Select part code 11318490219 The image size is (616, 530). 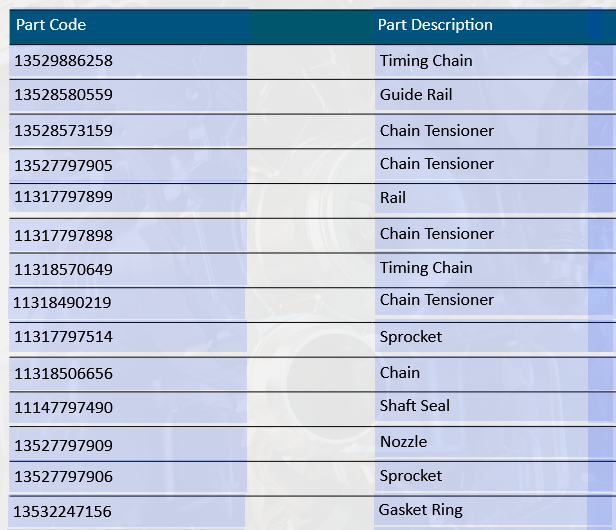[62, 302]
